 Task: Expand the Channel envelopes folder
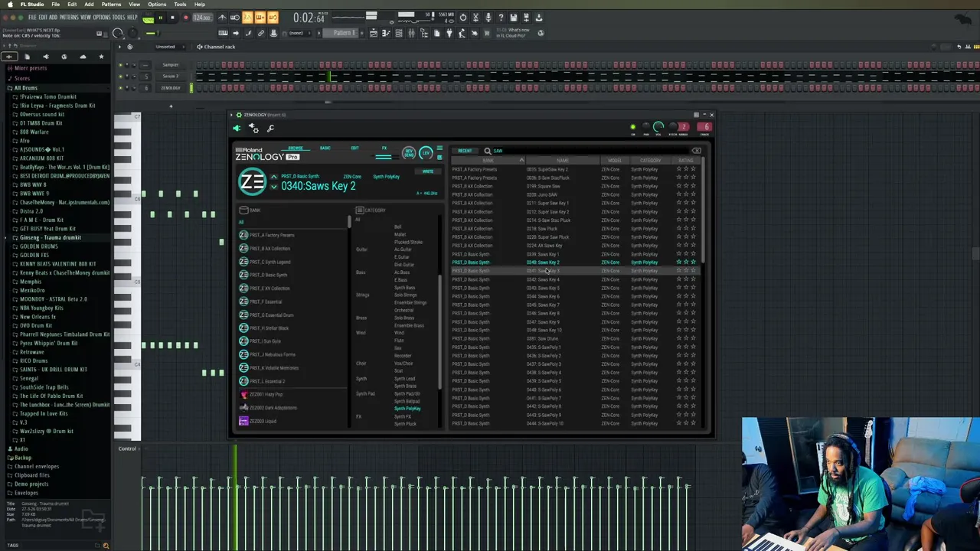click(36, 466)
